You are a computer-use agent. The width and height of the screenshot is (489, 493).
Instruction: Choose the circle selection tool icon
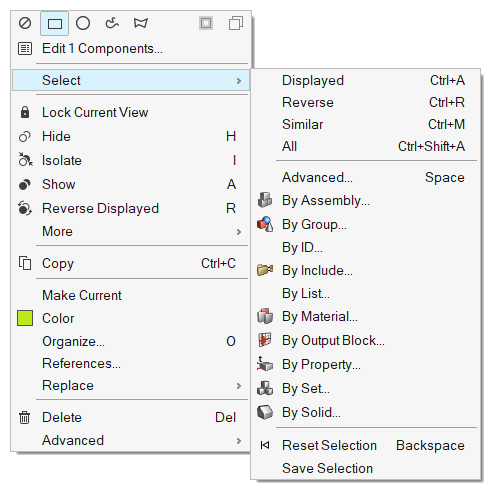[x=83, y=23]
